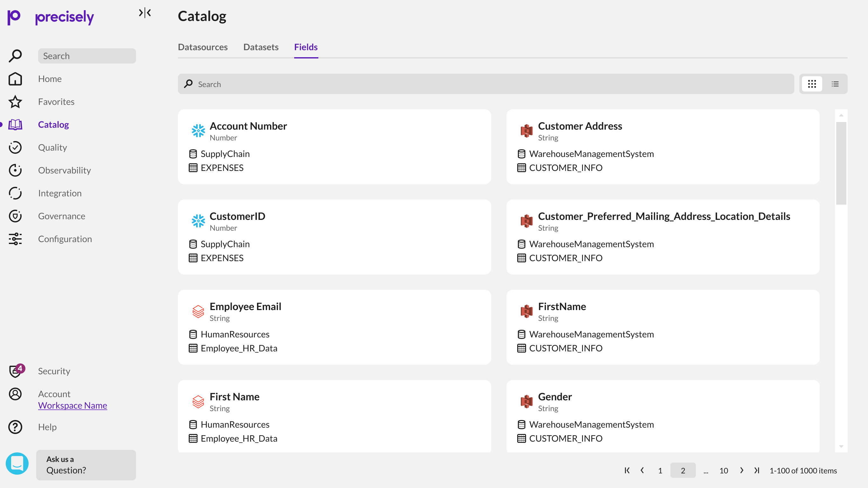Click the vertical scrollbar thumb
The width and height of the screenshot is (868, 488).
841,163
